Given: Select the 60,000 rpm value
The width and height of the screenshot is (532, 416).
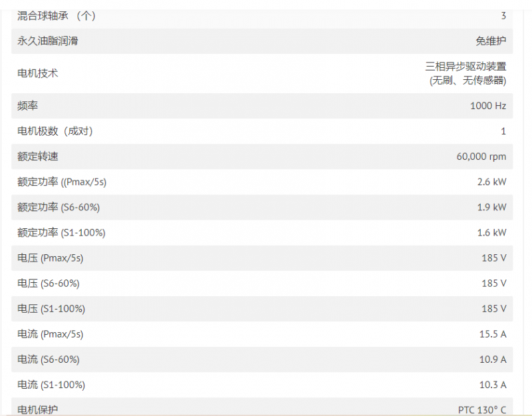Looking at the screenshot, I should [481, 156].
